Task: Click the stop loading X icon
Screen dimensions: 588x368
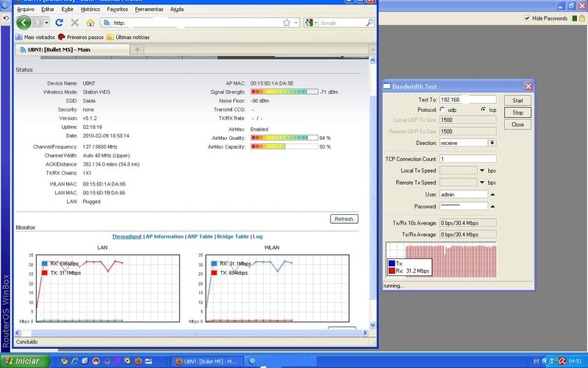Action: [x=74, y=23]
